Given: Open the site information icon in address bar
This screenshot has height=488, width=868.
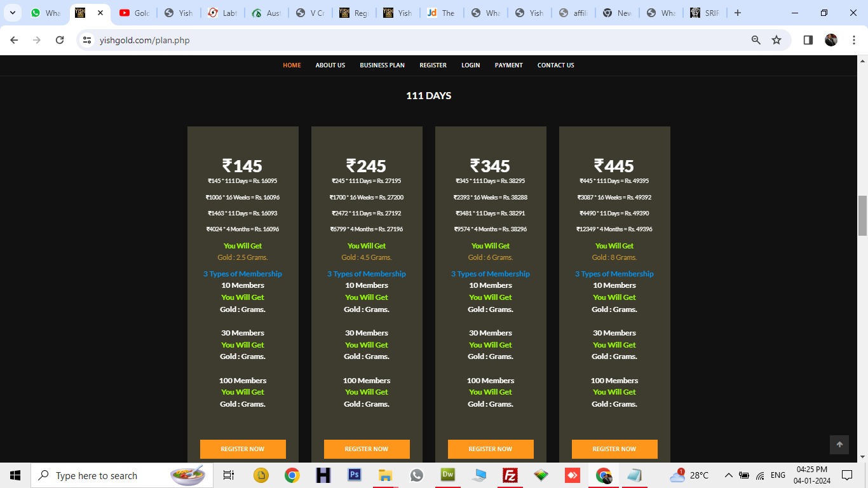Looking at the screenshot, I should [x=88, y=40].
